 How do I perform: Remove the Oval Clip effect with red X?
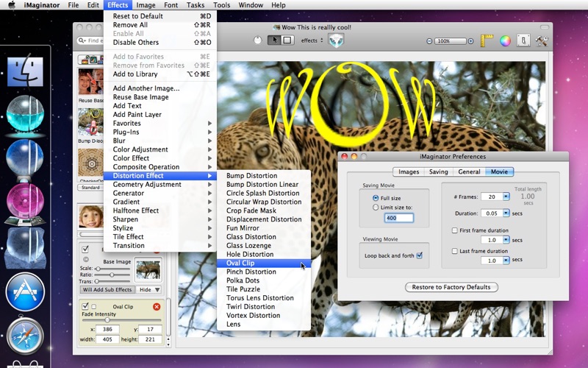click(157, 307)
